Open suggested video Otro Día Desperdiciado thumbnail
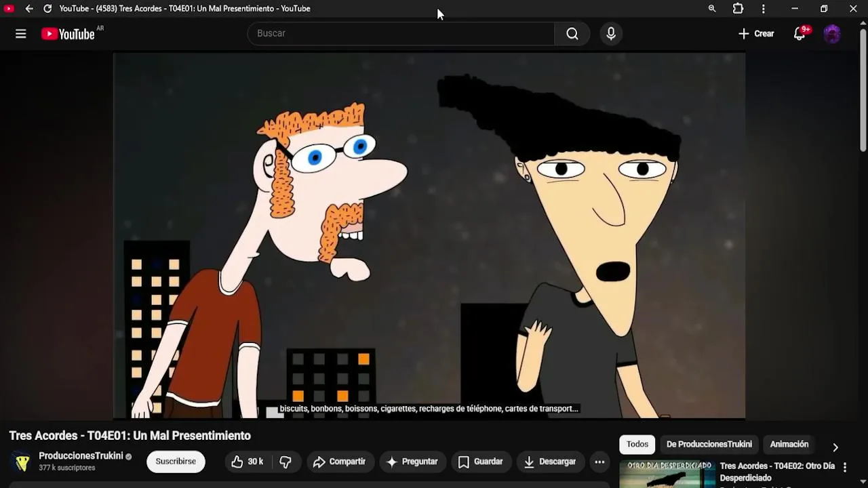Image resolution: width=868 pixels, height=488 pixels. 667,474
